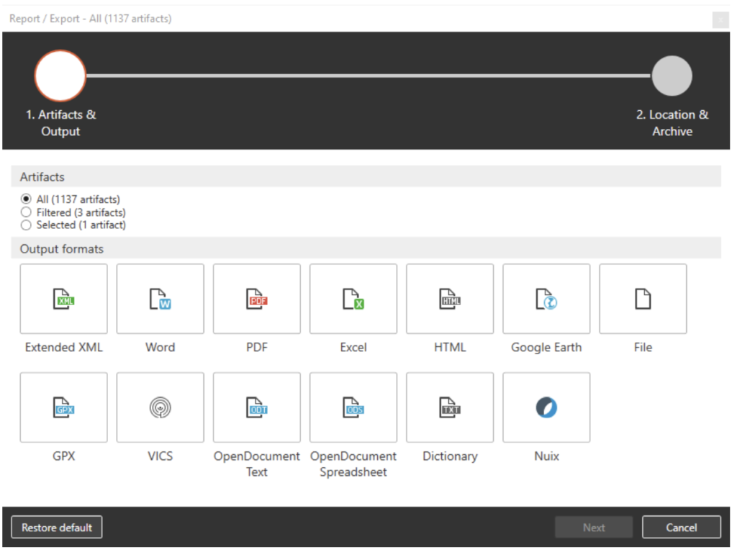Image resolution: width=737 pixels, height=560 pixels.
Task: Click the 'OpenDocument Text' label
Action: point(257,464)
